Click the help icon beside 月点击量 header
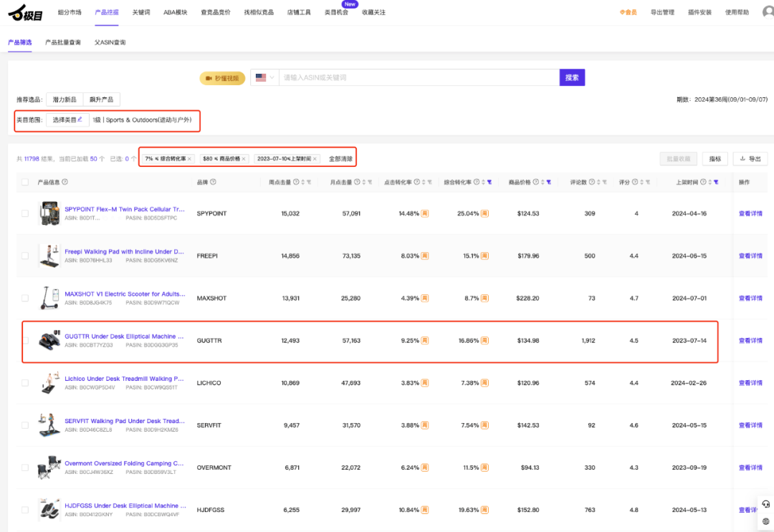Screen dimensions: 774x532 [357, 182]
